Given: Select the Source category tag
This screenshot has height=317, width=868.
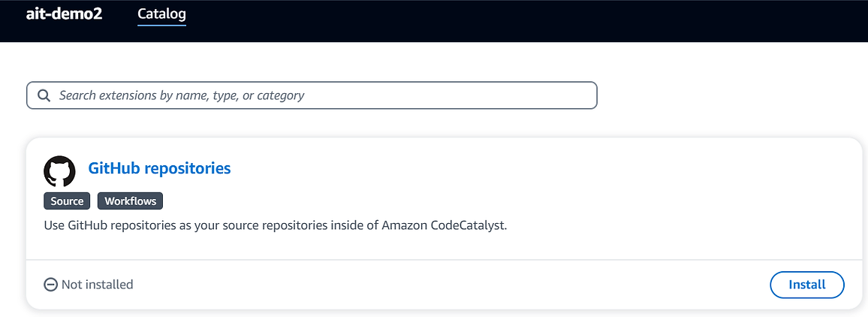Looking at the screenshot, I should pyautogui.click(x=67, y=201).
